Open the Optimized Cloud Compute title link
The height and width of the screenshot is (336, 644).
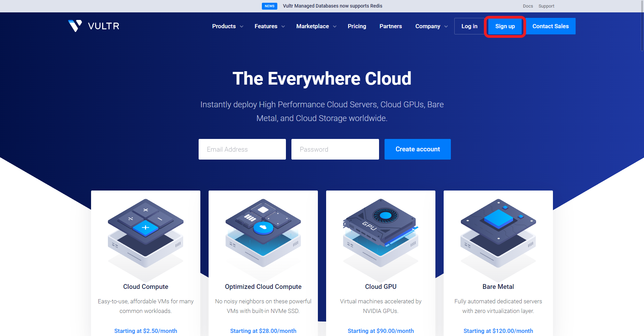(263, 286)
